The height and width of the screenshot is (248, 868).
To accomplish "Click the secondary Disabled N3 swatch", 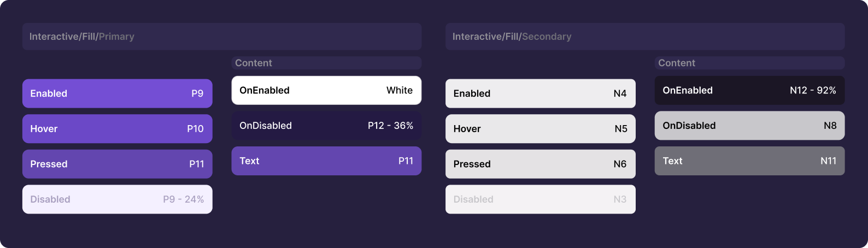I will 540,199.
